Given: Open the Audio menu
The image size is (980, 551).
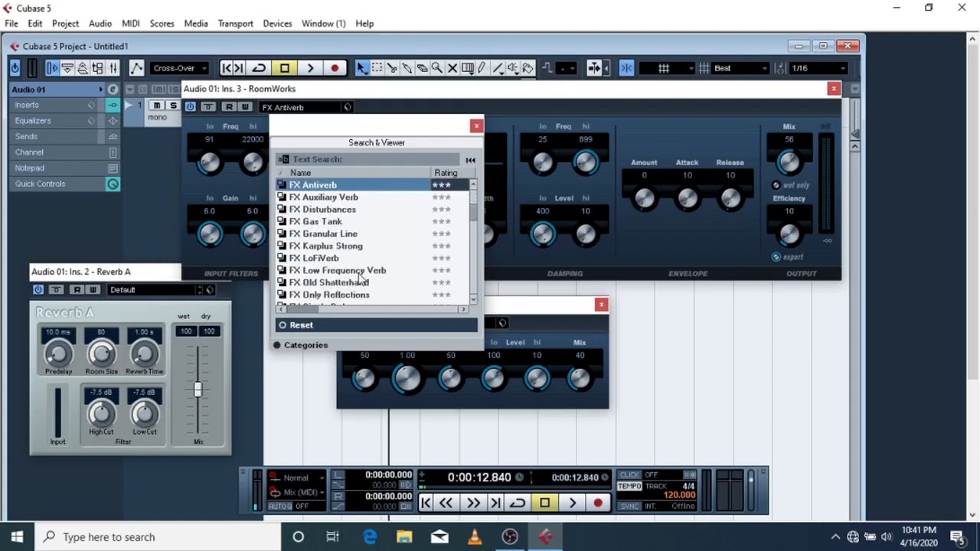Looking at the screenshot, I should 100,24.
